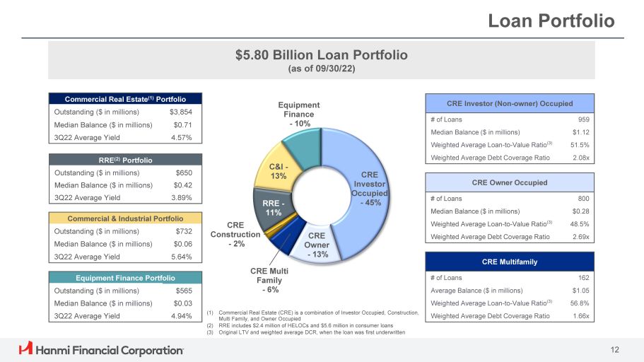Click the CRE Multifamily table header
The image size is (644, 362).
point(510,262)
